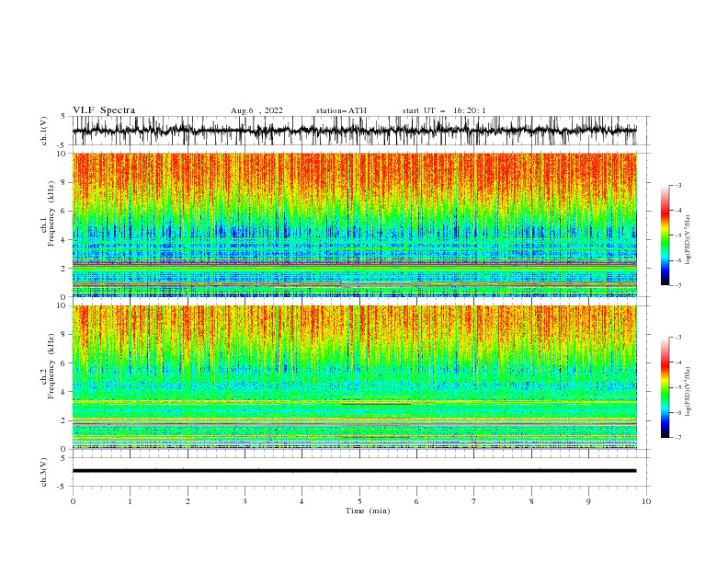Click the time axis tick label "1"

point(130,501)
